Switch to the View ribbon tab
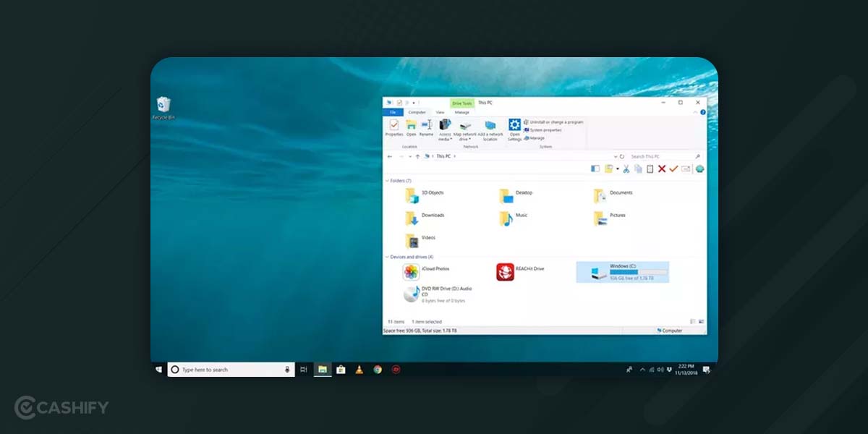Image resolution: width=868 pixels, height=434 pixels. (440, 112)
